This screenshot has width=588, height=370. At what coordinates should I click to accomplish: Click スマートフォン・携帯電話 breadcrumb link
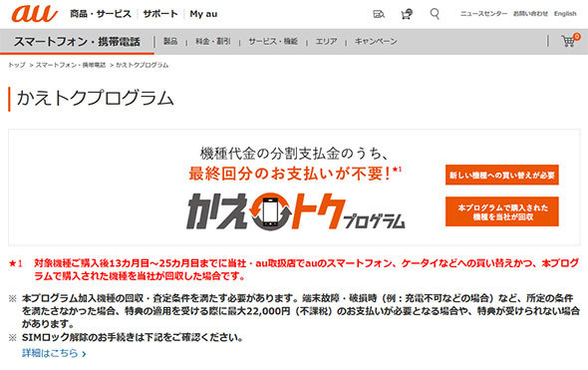71,65
